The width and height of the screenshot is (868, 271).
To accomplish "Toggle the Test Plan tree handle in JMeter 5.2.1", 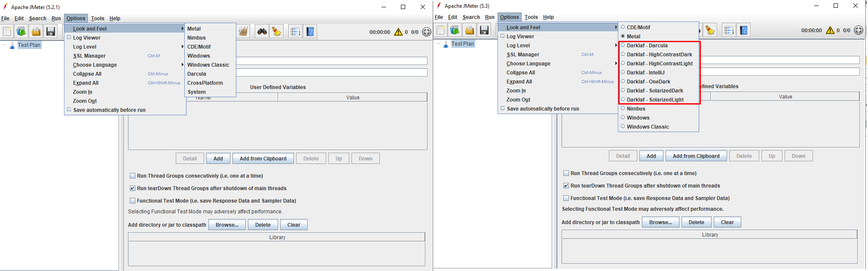I will (x=5, y=45).
